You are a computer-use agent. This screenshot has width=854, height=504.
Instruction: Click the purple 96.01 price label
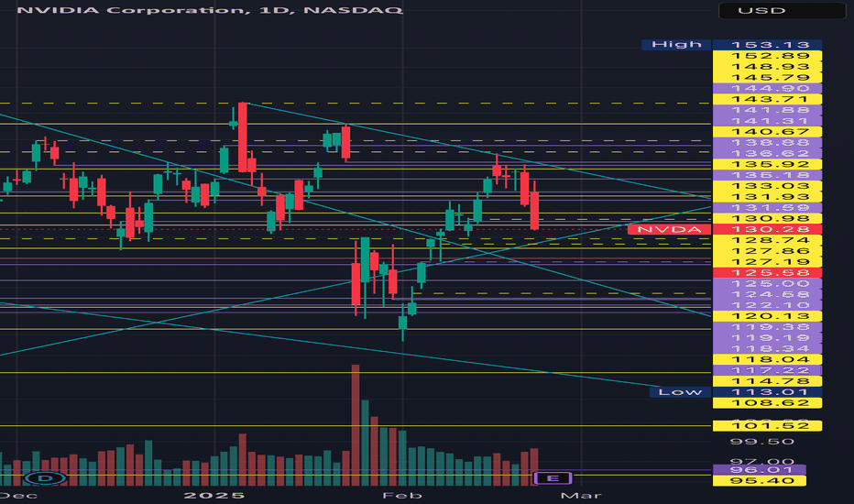[x=760, y=470]
